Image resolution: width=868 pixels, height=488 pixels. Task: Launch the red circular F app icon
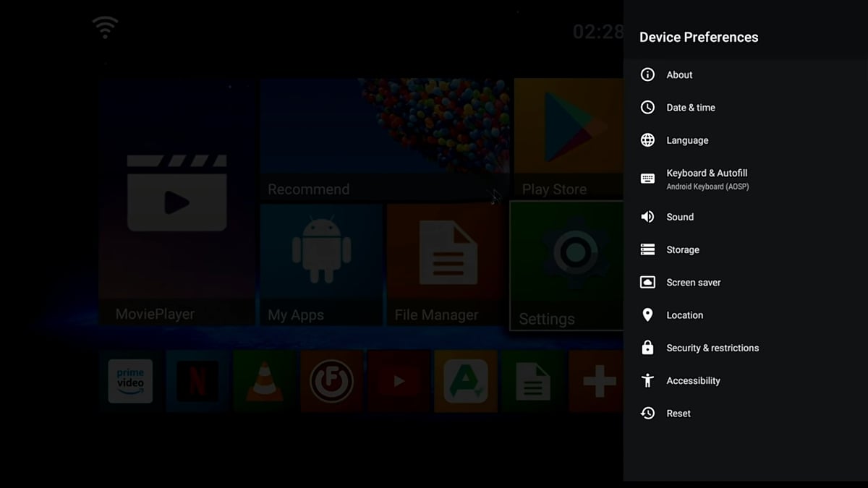click(x=332, y=380)
